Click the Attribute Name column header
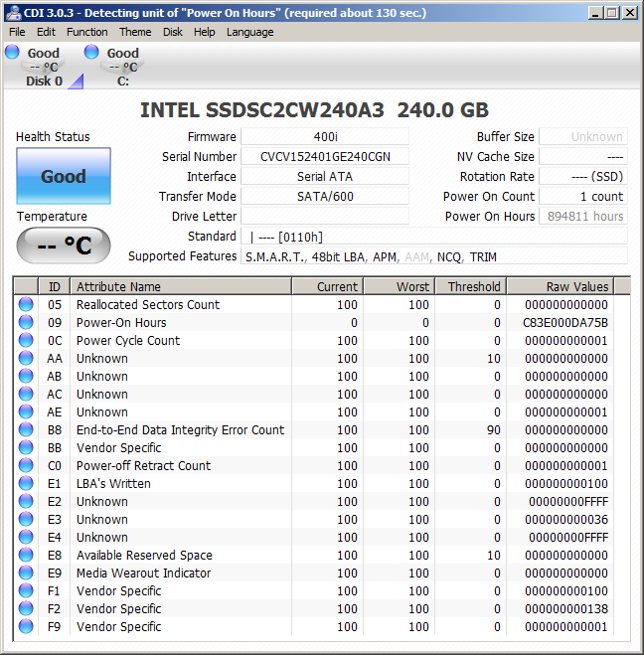644x655 pixels. [181, 286]
